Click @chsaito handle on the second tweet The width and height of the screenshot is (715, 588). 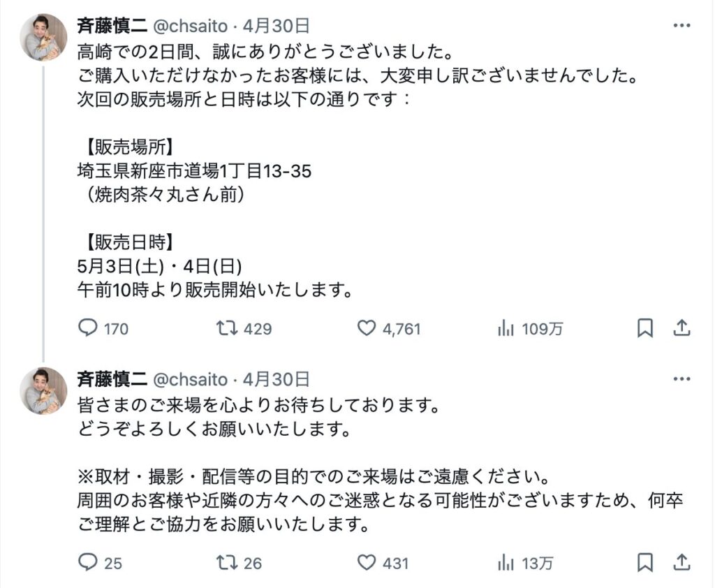coord(190,379)
